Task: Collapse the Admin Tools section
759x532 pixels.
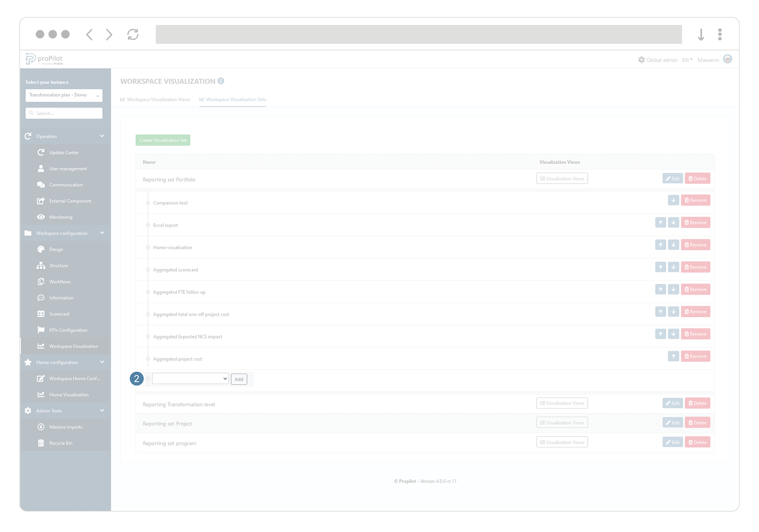Action: click(x=102, y=411)
